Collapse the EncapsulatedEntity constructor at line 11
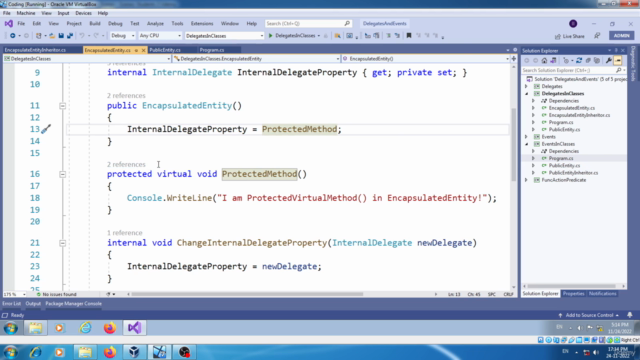 point(62,106)
